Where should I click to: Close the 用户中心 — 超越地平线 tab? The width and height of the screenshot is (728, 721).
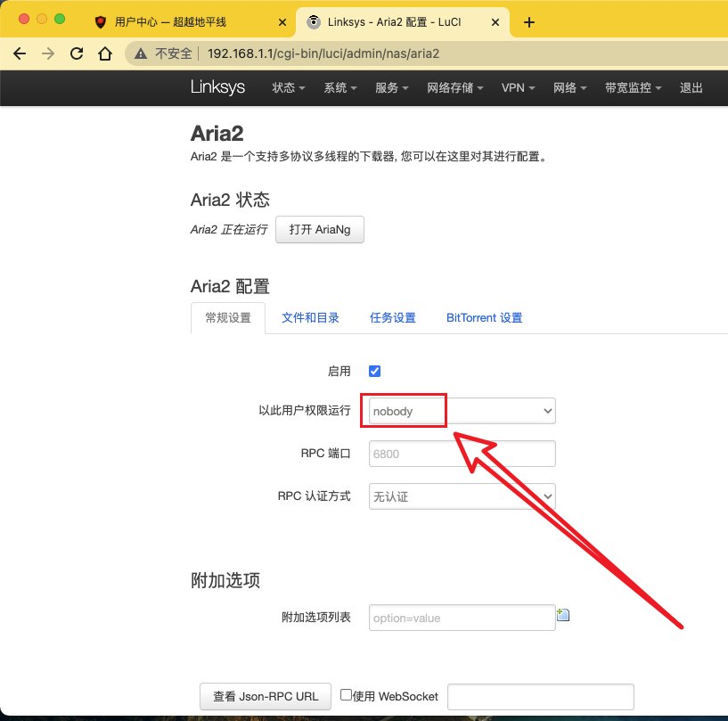point(282,22)
